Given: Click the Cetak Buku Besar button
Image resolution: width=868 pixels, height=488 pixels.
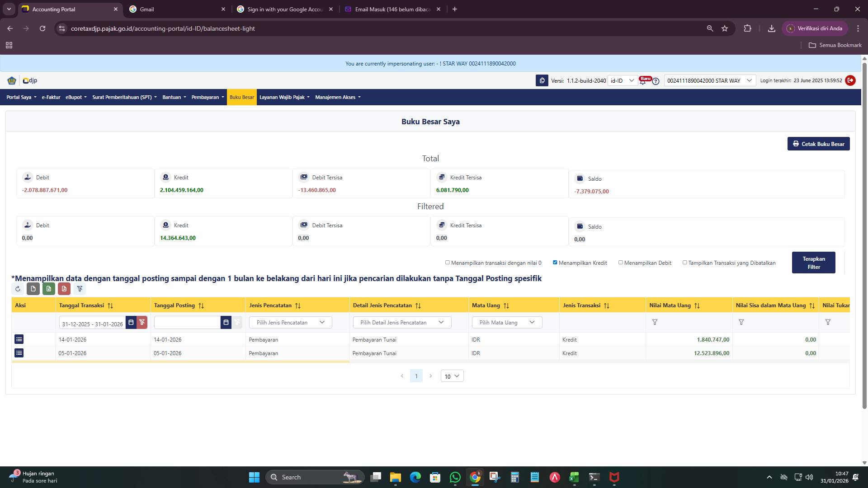Looking at the screenshot, I should [818, 144].
